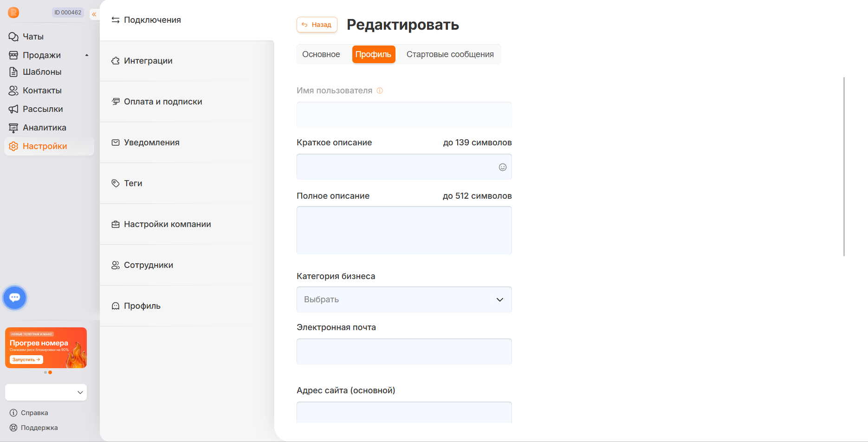The image size is (868, 442).
Task: Open the blue live chat widget
Action: point(15,298)
